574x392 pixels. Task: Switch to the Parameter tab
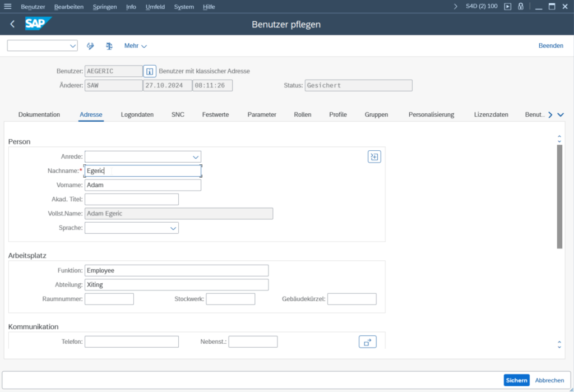(x=262, y=114)
